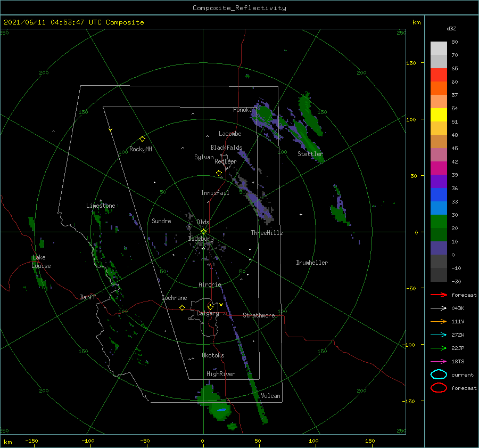Click the Limestone label
The width and height of the screenshot is (479, 448).
click(x=101, y=206)
